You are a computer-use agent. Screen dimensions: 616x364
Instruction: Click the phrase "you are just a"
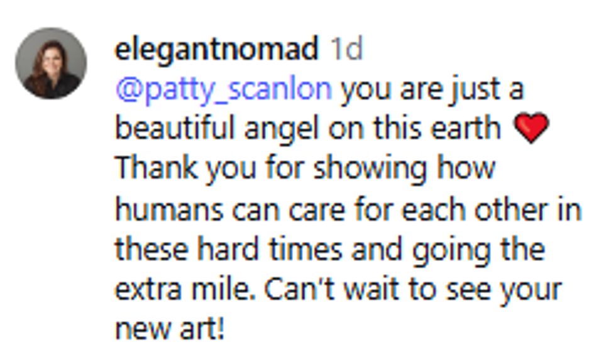click(x=432, y=90)
